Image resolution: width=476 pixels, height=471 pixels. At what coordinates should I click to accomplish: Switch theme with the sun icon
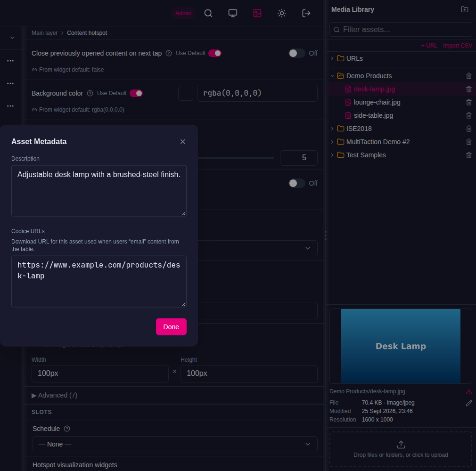pyautogui.click(x=282, y=13)
